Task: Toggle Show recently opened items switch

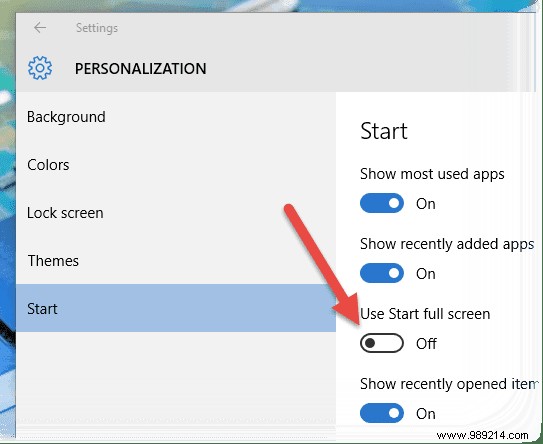Action: click(382, 413)
